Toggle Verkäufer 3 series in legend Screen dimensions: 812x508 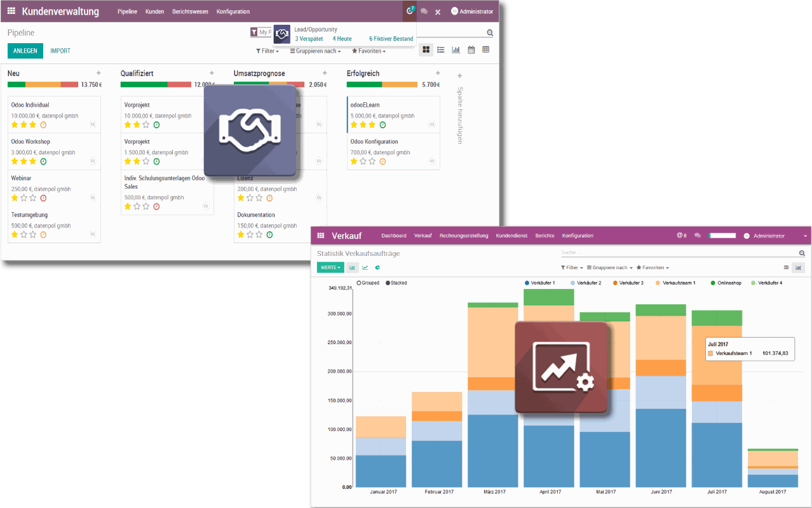628,283
